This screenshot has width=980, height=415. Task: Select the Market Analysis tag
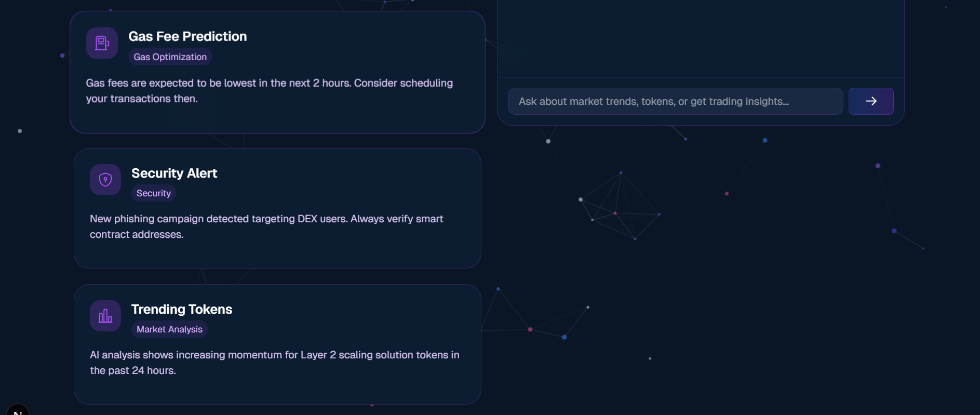169,329
